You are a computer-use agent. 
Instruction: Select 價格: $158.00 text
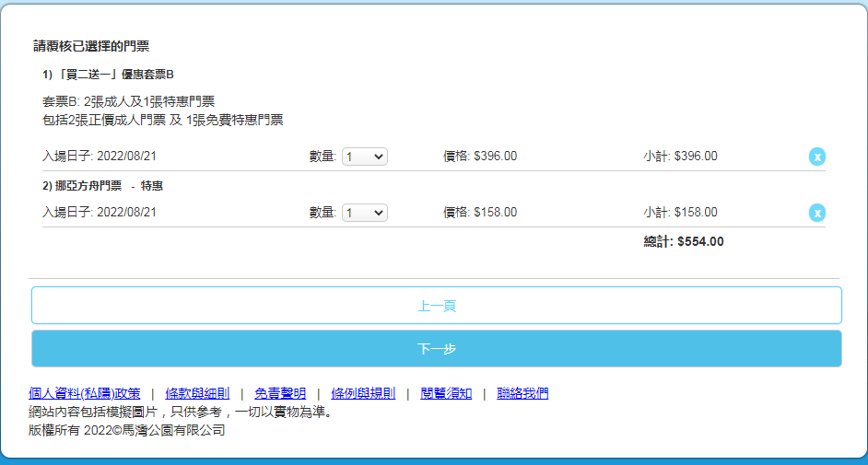point(480,213)
